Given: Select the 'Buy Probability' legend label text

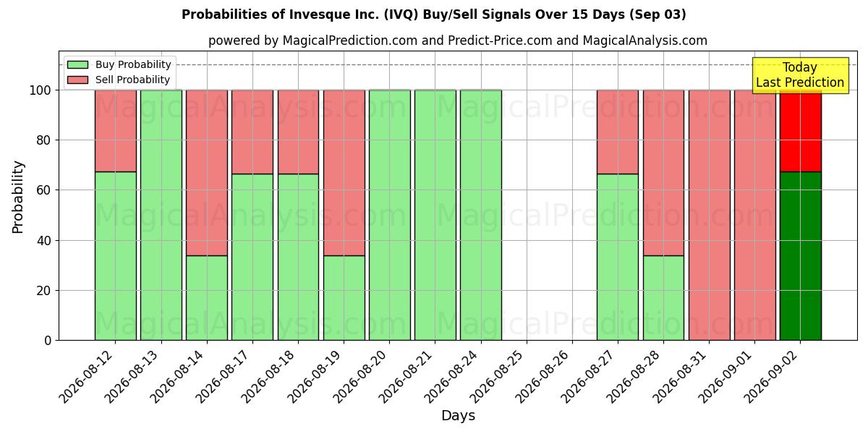Looking at the screenshot, I should pyautogui.click(x=133, y=64).
